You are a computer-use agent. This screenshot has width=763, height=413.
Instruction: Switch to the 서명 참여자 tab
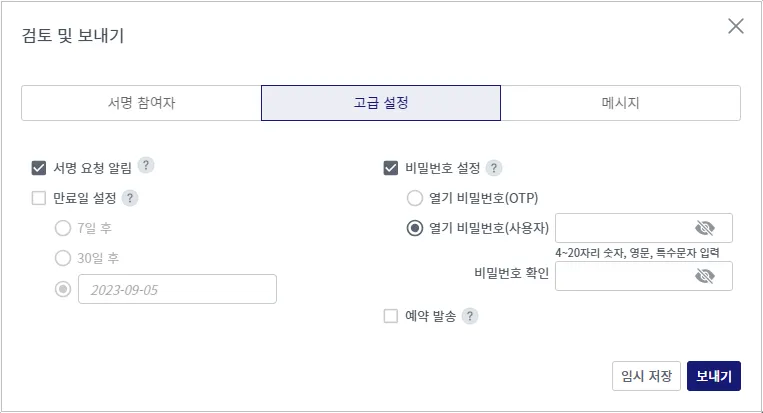(141, 103)
